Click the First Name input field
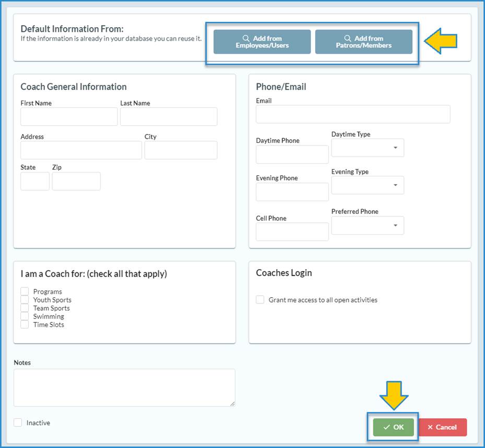Screen dimensions: 485x448 coord(69,117)
